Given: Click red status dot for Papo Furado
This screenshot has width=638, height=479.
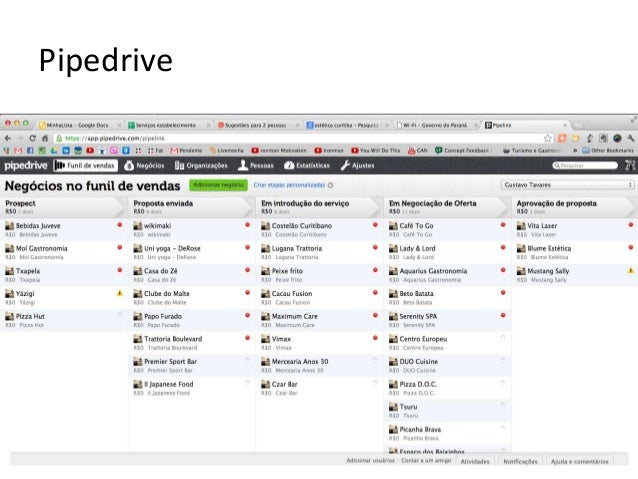Looking at the screenshot, I should click(x=247, y=315).
